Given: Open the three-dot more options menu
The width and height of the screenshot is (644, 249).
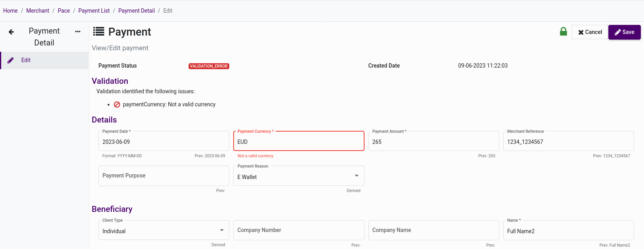Looking at the screenshot, I should click(78, 32).
